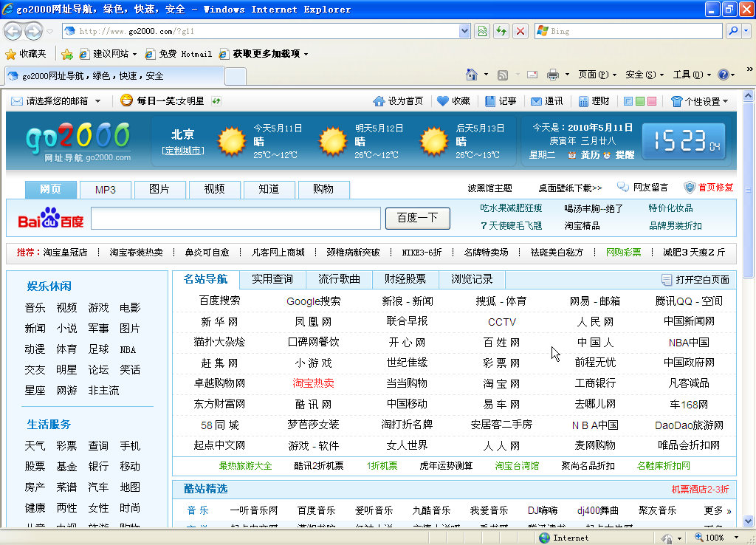756x545 pixels.
Task: Click the Stop loading button
Action: pyautogui.click(x=520, y=31)
